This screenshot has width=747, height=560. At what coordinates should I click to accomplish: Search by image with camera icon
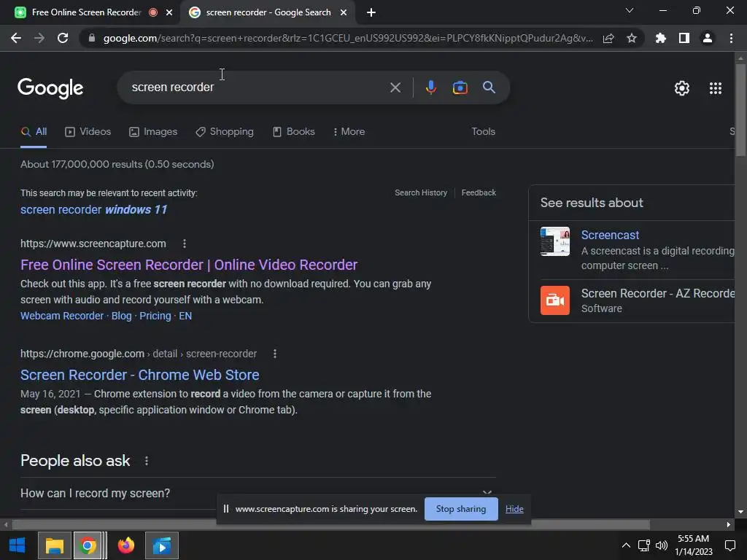[x=460, y=87]
